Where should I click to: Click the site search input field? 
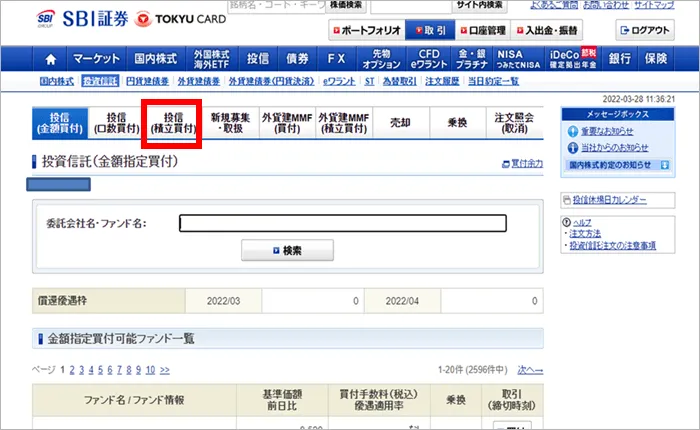pyautogui.click(x=411, y=6)
